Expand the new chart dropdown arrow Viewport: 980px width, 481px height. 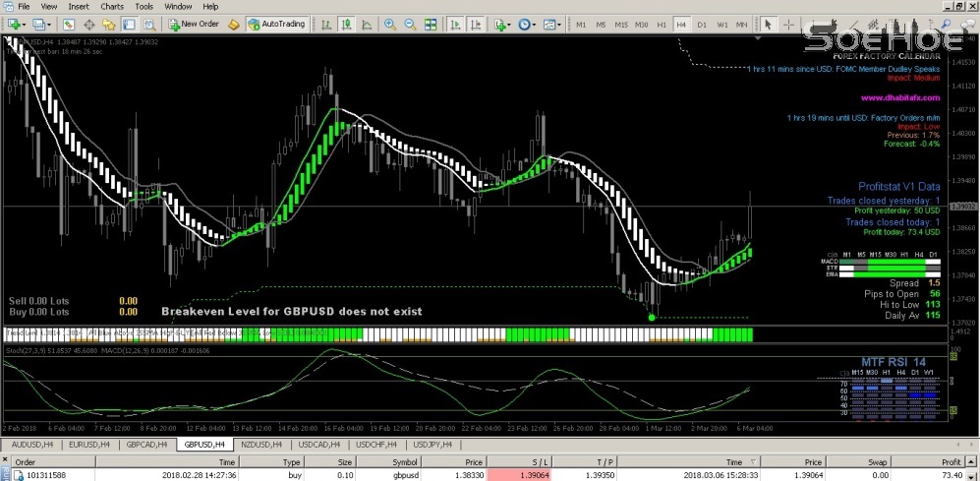click(25, 24)
